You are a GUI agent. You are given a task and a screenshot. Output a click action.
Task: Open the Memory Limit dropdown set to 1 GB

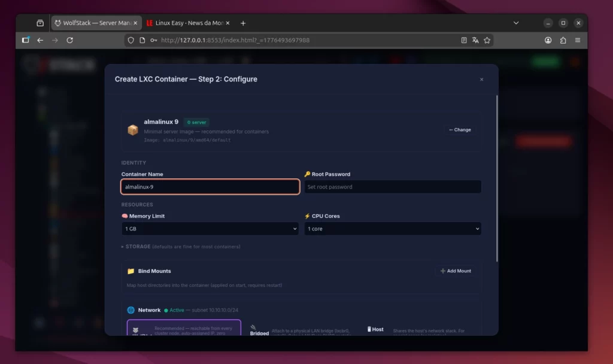pos(210,229)
